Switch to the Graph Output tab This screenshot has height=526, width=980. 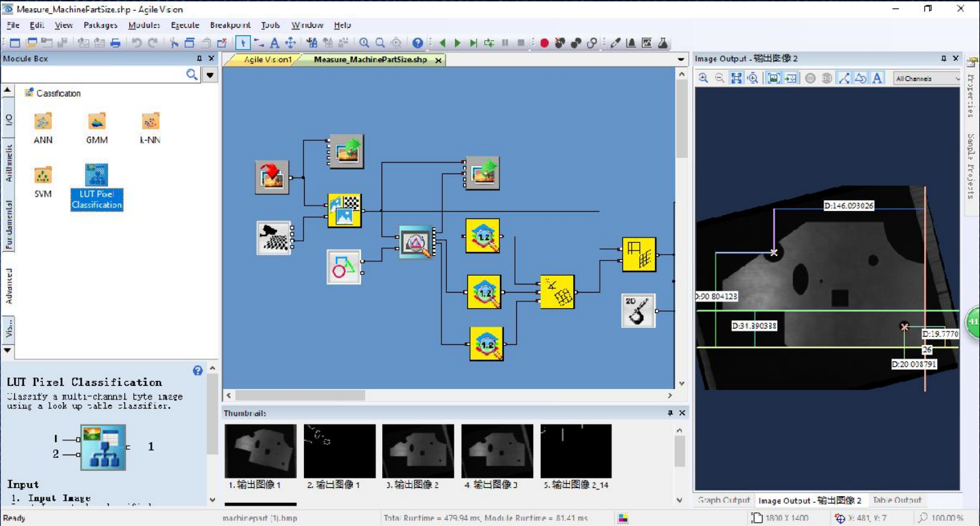pos(724,500)
